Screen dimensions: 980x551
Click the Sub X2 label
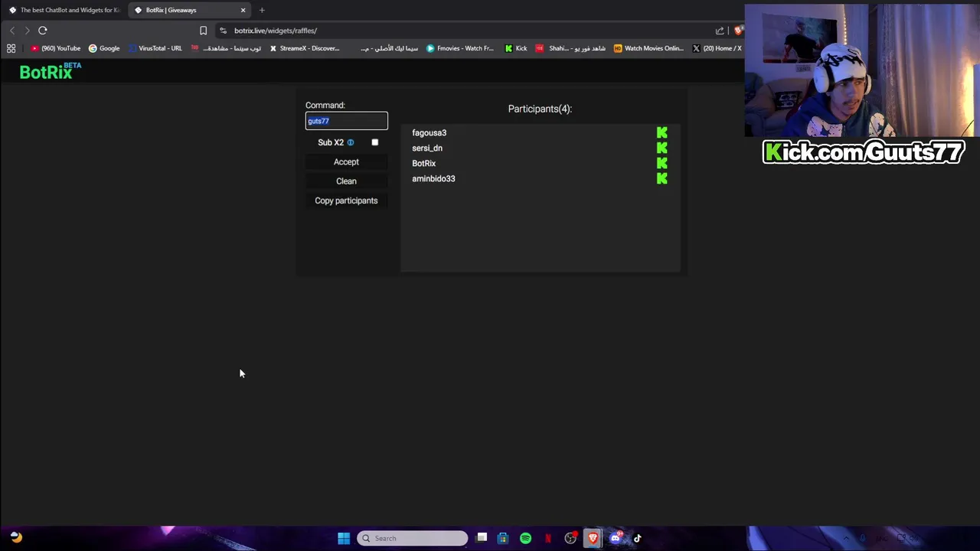pos(331,142)
